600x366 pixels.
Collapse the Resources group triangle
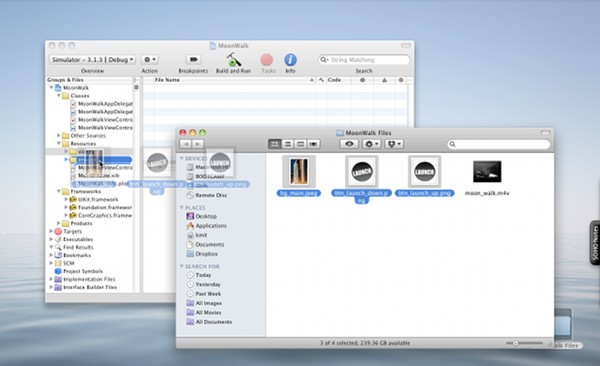pyautogui.click(x=59, y=144)
